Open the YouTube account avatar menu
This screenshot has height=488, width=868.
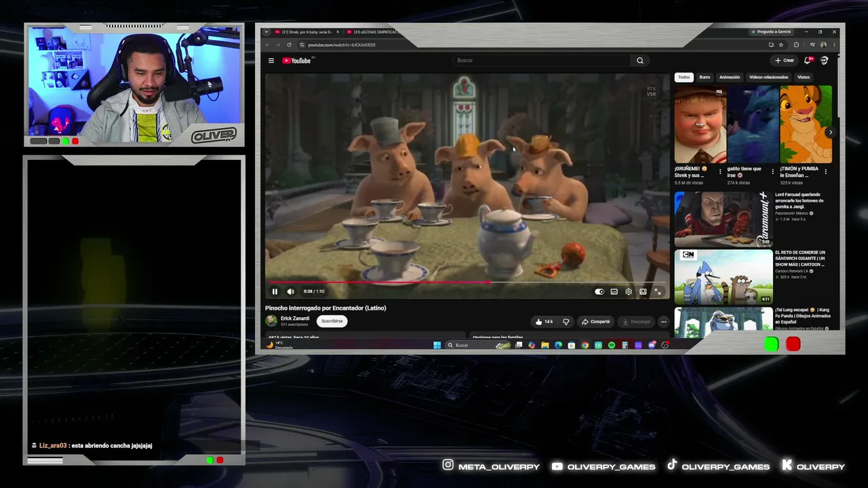[825, 60]
